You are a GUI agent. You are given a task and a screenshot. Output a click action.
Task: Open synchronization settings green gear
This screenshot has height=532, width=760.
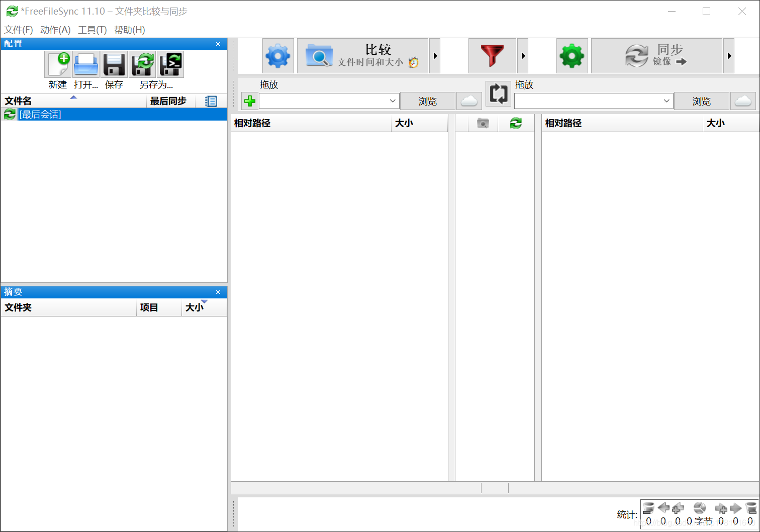click(572, 56)
